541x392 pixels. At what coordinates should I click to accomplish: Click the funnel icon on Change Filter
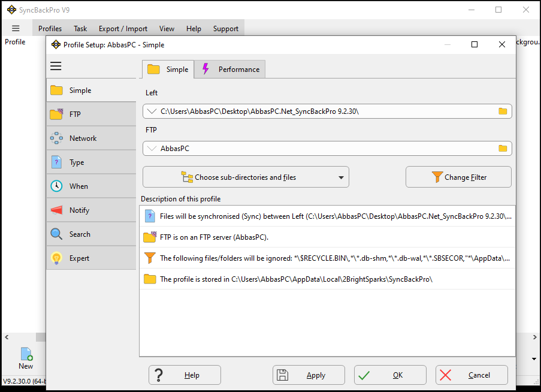437,177
